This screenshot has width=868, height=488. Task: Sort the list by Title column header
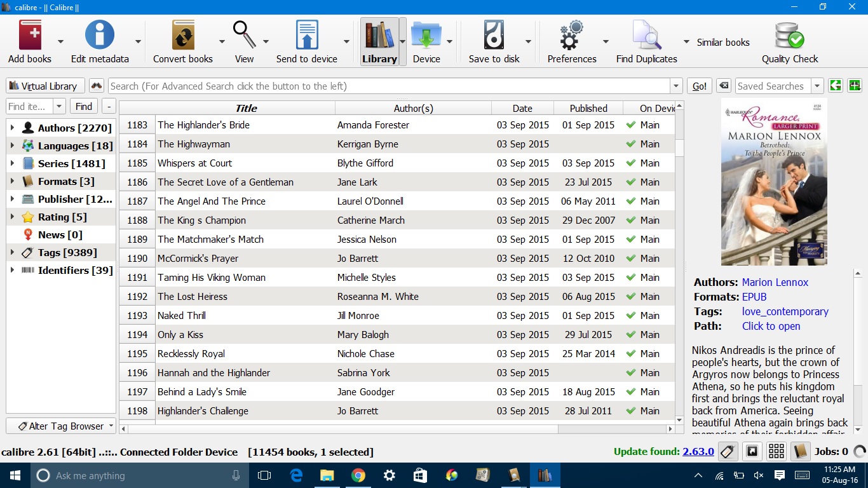point(246,108)
